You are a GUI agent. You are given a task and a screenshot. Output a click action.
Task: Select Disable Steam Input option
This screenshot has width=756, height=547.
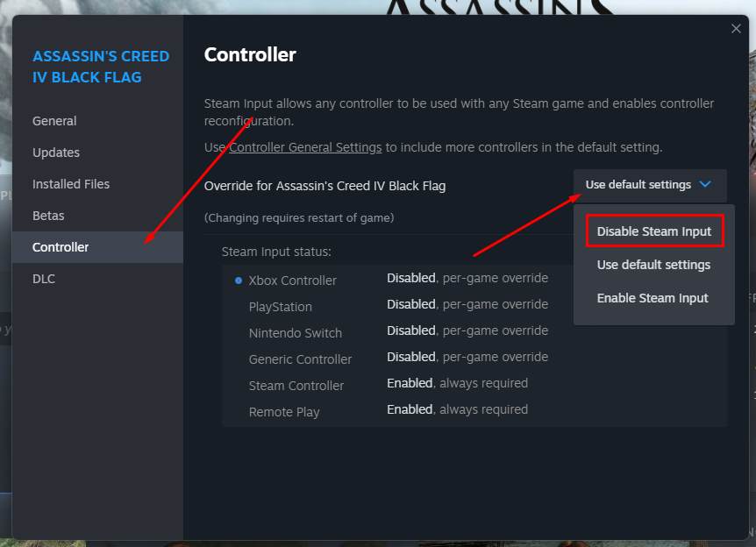tap(654, 231)
